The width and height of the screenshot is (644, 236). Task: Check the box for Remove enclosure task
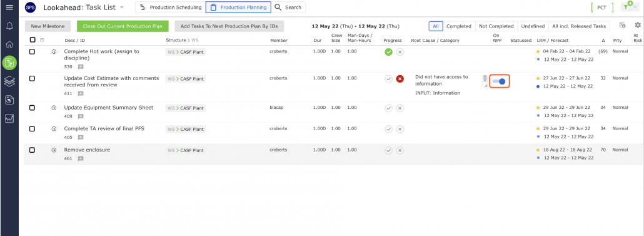coord(33,150)
